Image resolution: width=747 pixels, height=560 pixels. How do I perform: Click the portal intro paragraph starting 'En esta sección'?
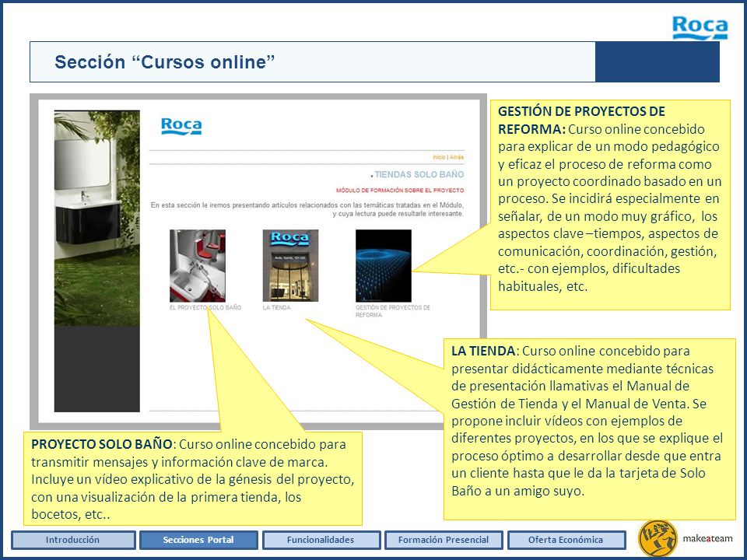point(307,209)
